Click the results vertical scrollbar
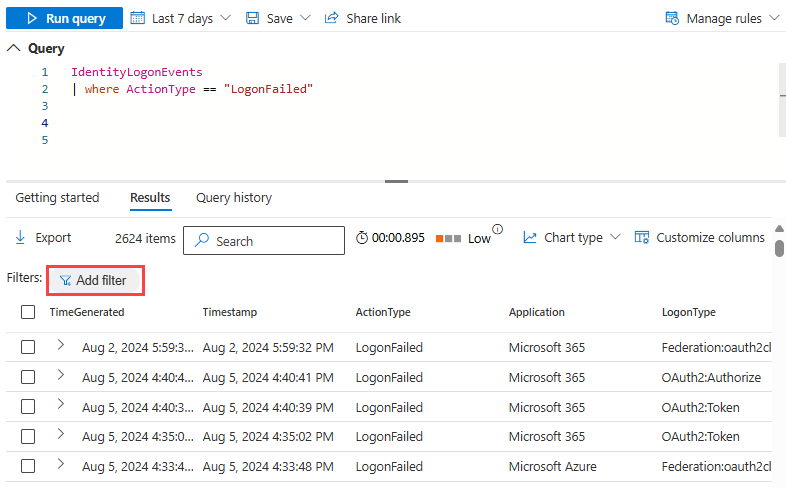The width and height of the screenshot is (786, 488). (x=779, y=247)
